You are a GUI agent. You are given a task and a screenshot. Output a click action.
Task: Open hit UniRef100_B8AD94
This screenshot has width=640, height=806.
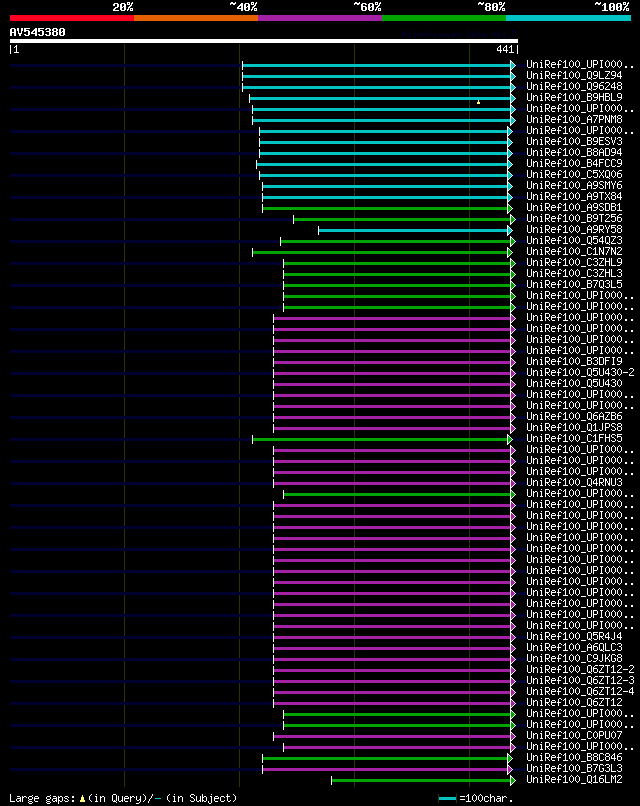point(574,152)
